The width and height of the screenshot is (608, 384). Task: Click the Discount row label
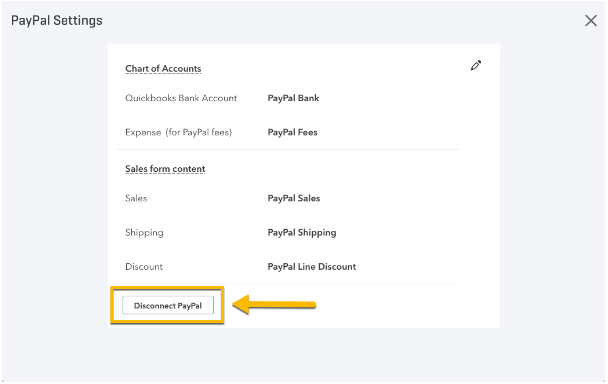[x=144, y=266]
